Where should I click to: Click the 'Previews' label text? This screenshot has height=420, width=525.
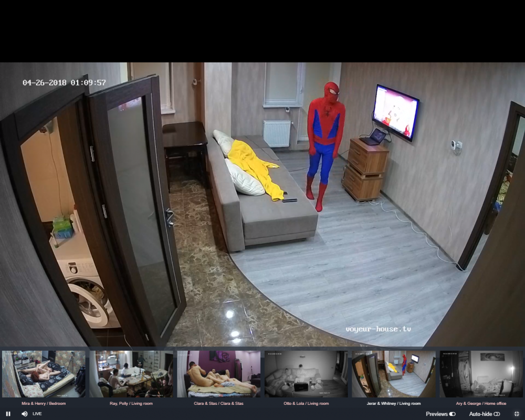436,414
